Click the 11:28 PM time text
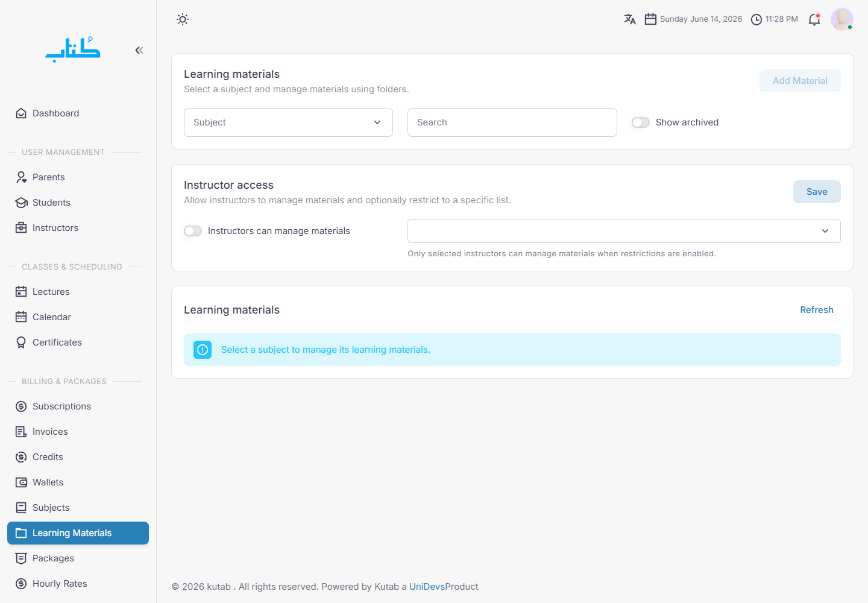The image size is (868, 603). click(x=782, y=19)
